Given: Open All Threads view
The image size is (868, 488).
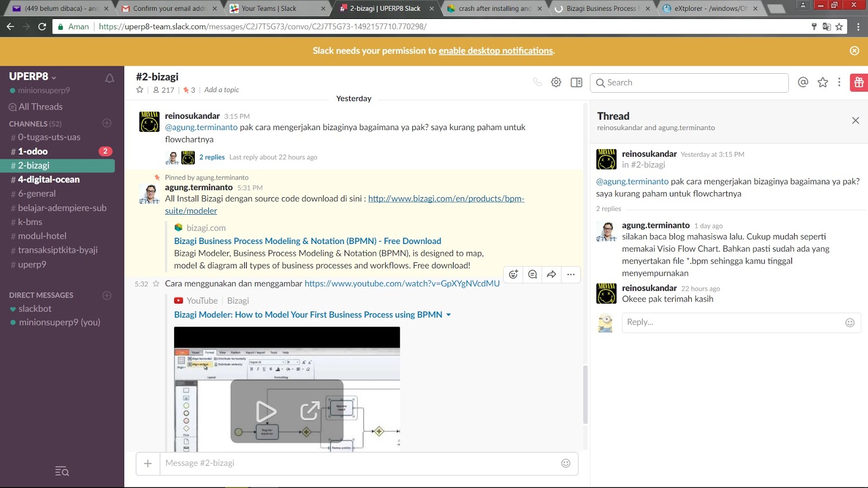Looking at the screenshot, I should (x=36, y=107).
